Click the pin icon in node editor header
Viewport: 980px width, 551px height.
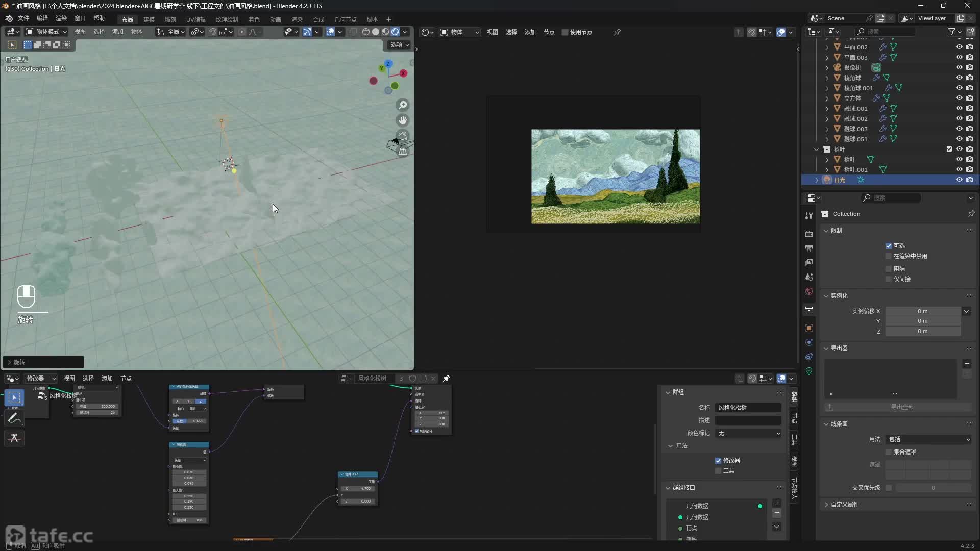click(446, 379)
